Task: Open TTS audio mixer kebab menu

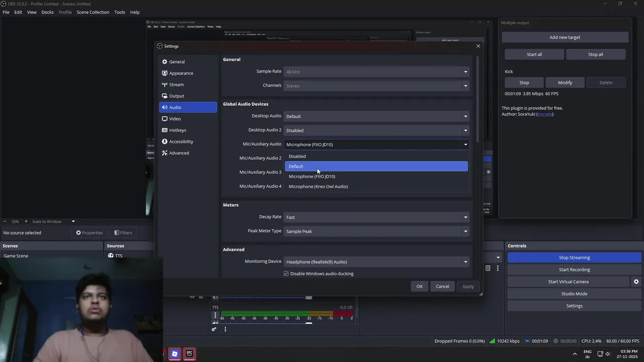Action: 215,315
